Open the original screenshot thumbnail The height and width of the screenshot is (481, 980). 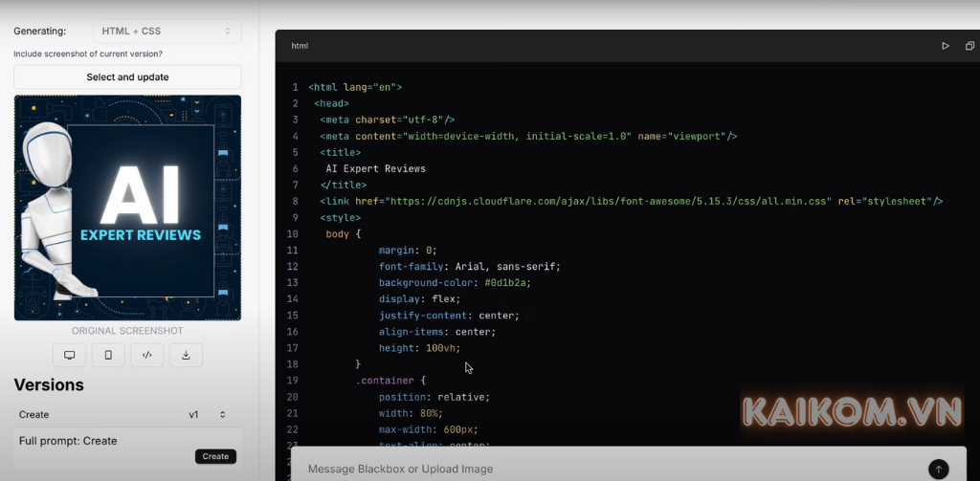(x=127, y=208)
